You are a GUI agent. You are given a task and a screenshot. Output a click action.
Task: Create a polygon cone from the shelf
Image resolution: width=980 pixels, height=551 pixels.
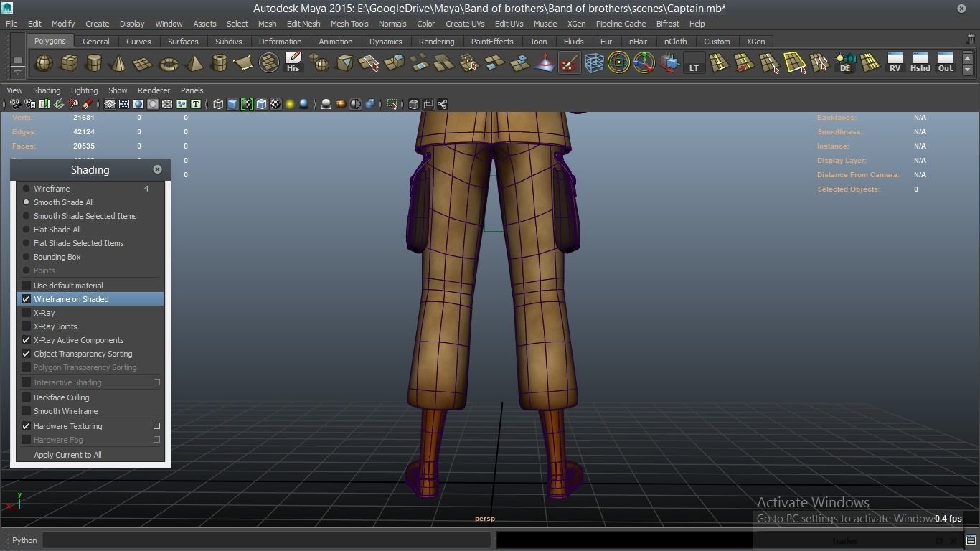click(118, 63)
